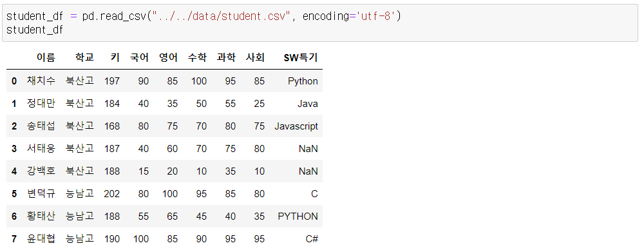
Task: Click 변덕규's 영어 score of 100
Action: click(x=170, y=194)
